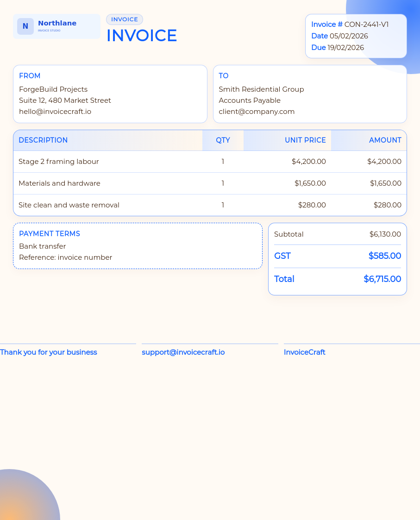The height and width of the screenshot is (520, 420).
Task: Click Suite 12, 480 Market Street address
Action: coord(65,100)
